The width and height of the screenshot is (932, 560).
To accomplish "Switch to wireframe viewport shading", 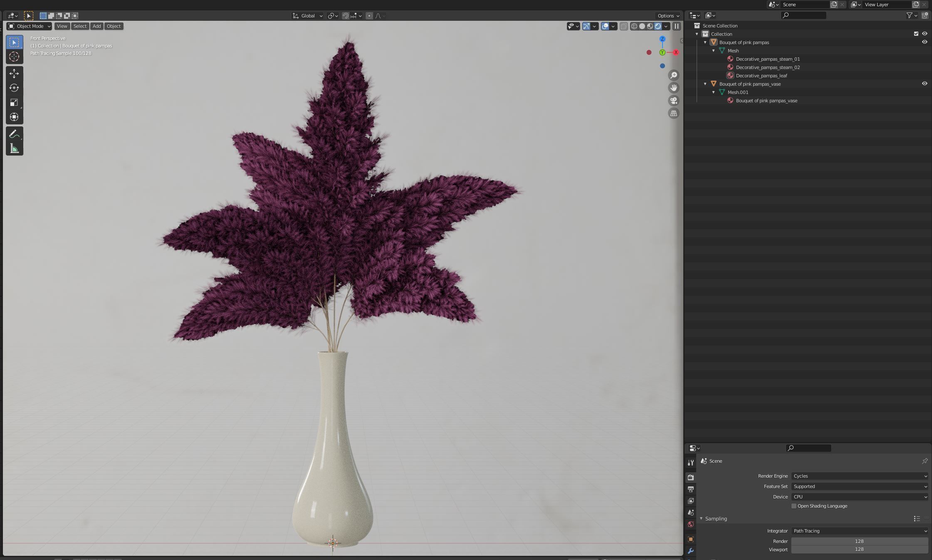I will [634, 26].
